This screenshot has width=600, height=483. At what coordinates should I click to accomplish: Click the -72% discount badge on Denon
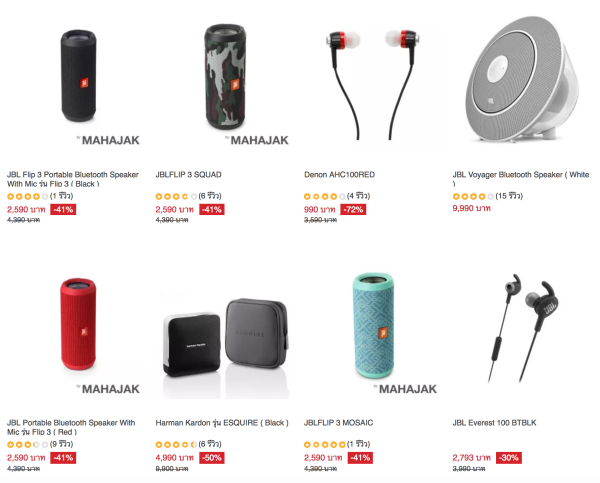pos(353,210)
